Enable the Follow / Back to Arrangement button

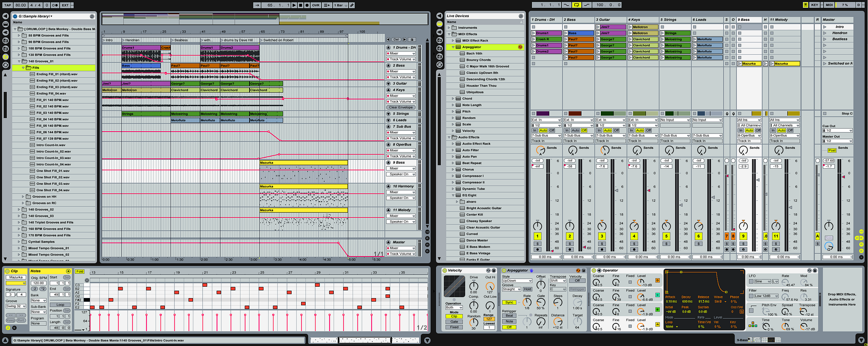(327, 5)
